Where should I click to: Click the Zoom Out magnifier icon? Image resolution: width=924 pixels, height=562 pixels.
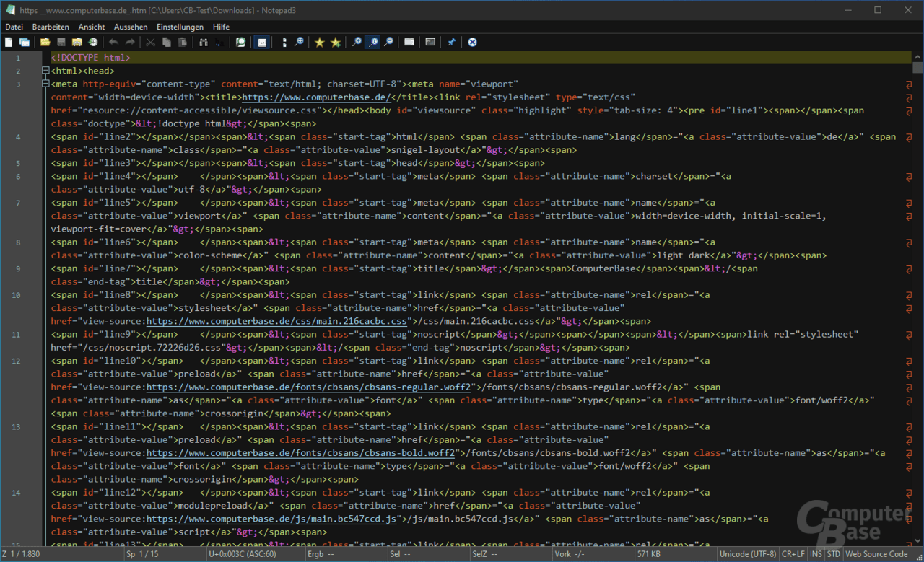[x=388, y=43]
